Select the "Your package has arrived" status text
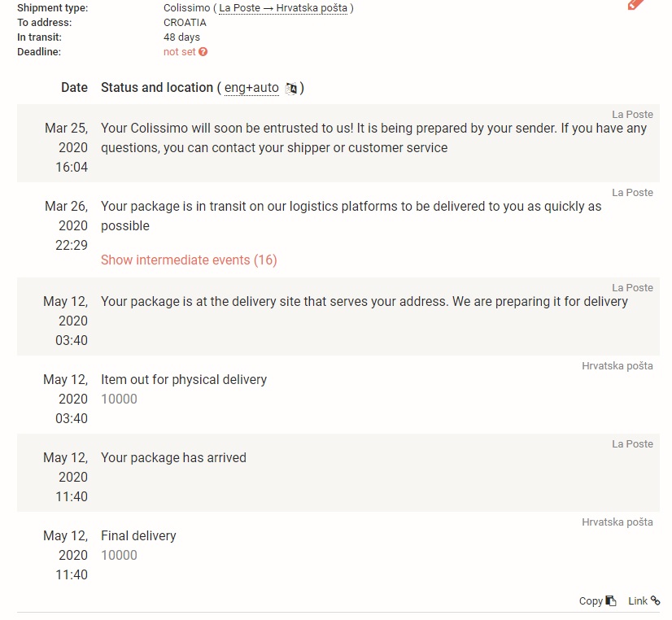This screenshot has width=672, height=620. [x=173, y=458]
